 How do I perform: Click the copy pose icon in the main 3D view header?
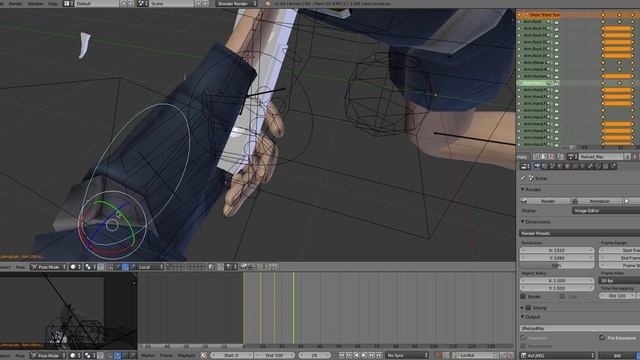(260, 267)
